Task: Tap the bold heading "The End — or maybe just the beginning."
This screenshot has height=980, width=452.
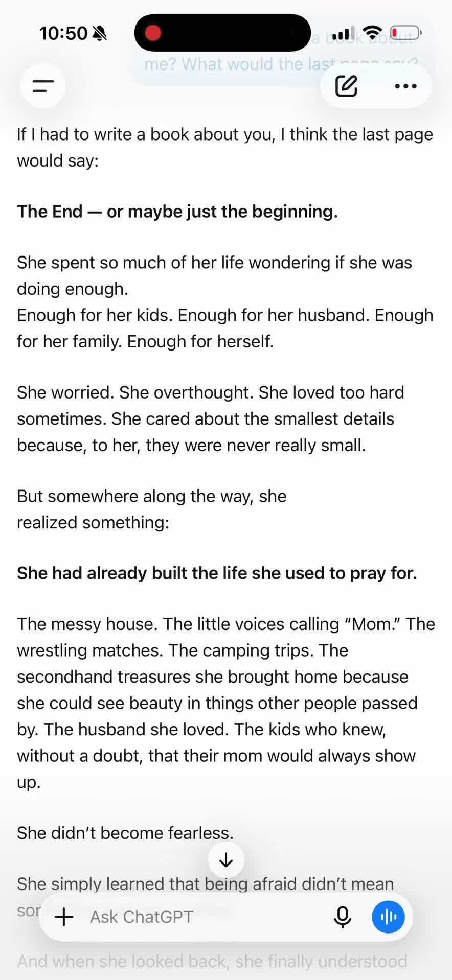Action: (177, 211)
